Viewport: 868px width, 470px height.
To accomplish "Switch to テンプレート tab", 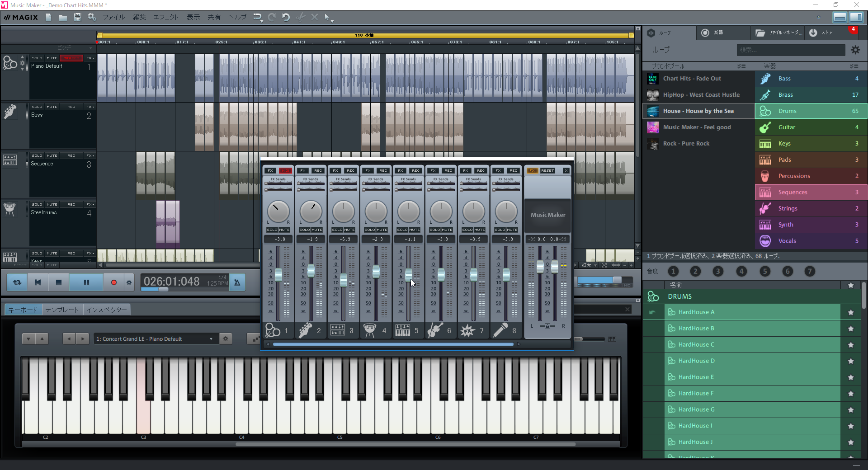I will (62, 310).
